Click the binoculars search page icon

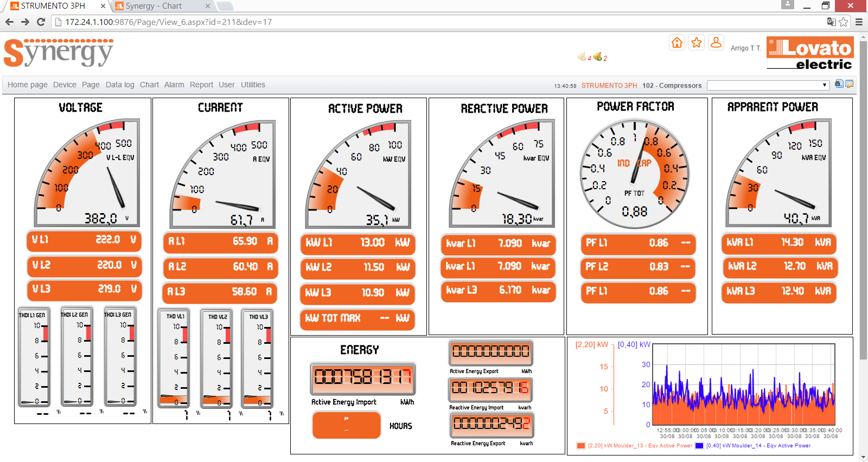(839, 84)
